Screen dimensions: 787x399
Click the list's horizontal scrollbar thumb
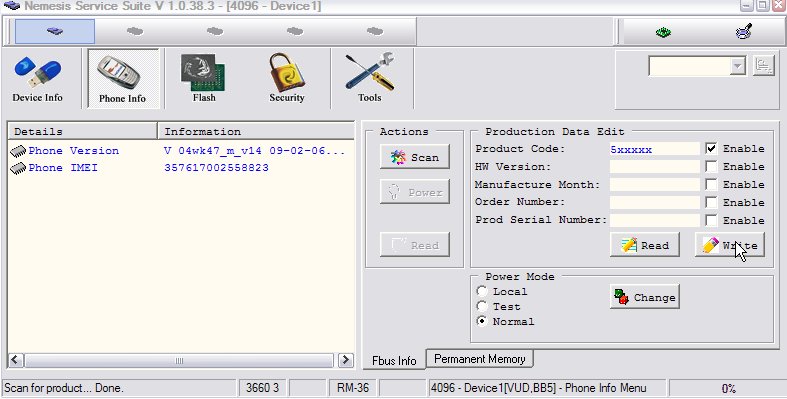click(x=179, y=360)
